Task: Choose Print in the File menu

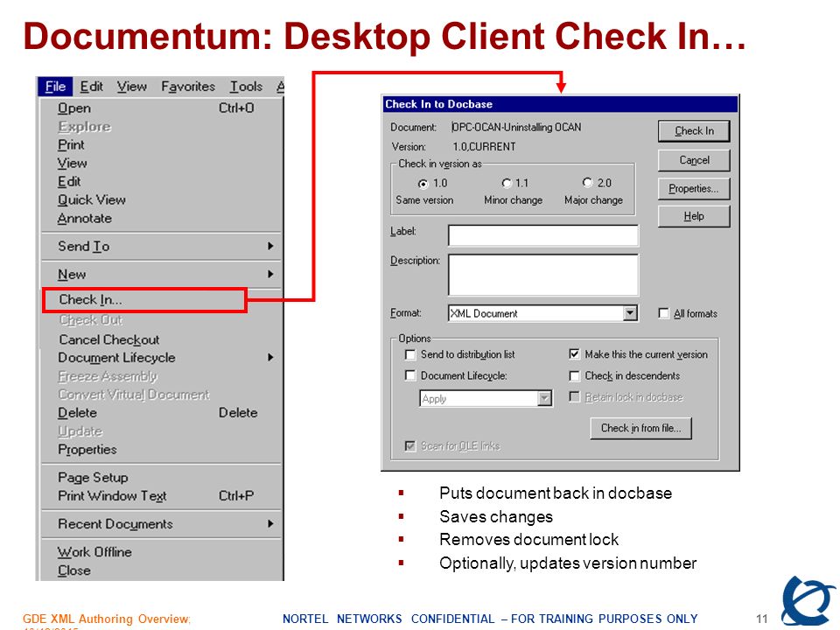Action: [161, 145]
